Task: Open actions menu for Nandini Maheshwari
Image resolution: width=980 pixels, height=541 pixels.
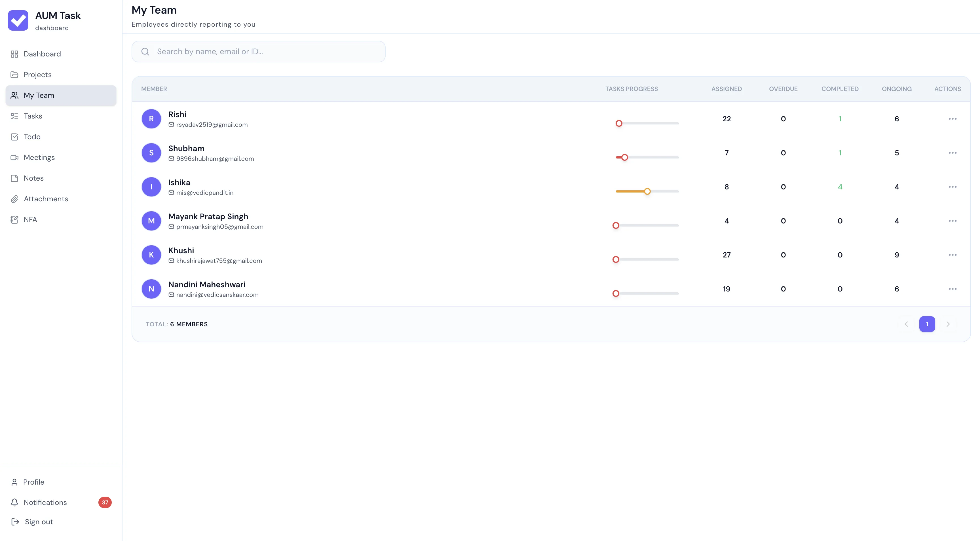Action: coord(952,289)
